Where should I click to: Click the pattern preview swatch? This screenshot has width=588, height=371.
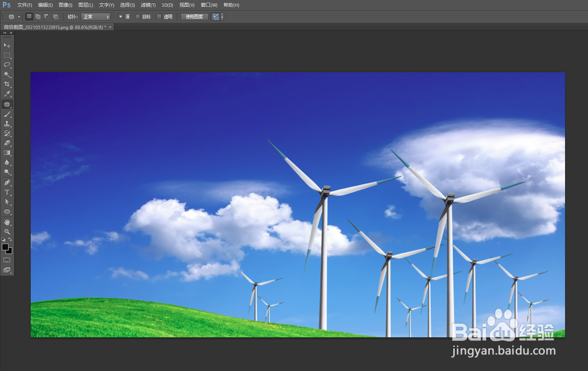pos(215,17)
